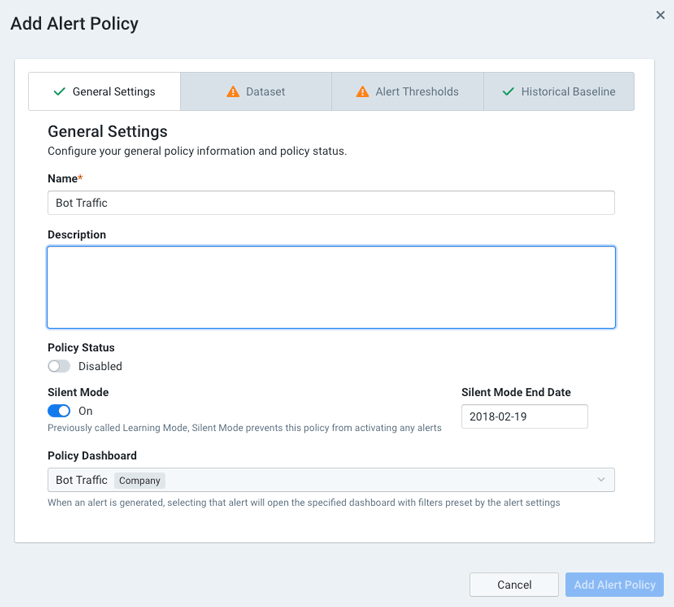Click the Silent Mode End Date field

click(524, 416)
